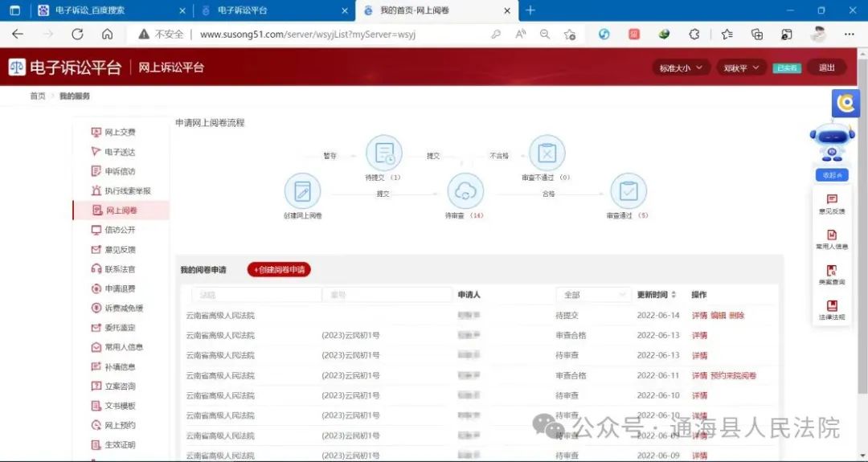This screenshot has width=868, height=462.
Task: Sort the list by 更新时间
Action: coord(657,295)
